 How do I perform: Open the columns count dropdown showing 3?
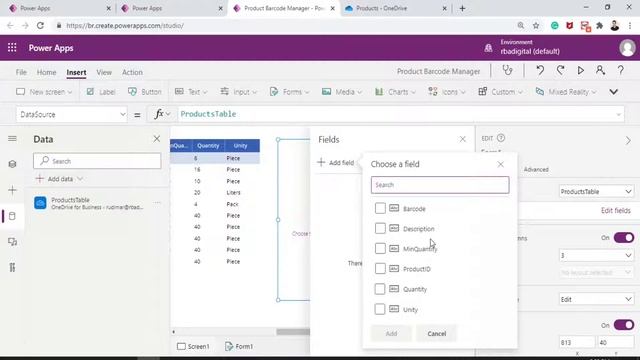pyautogui.click(x=596, y=256)
